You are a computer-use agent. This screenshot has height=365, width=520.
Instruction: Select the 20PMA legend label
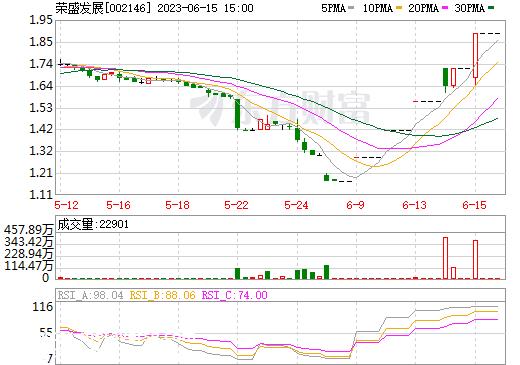(x=423, y=8)
